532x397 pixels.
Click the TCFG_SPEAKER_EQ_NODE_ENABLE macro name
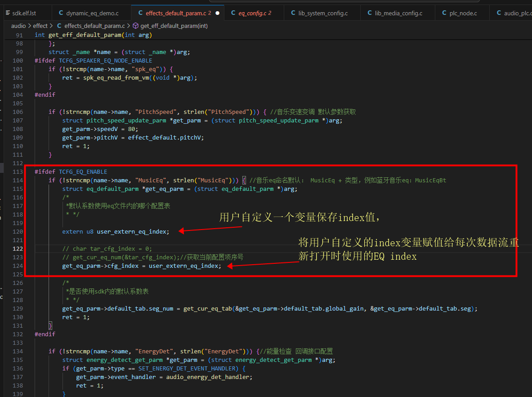106,61
